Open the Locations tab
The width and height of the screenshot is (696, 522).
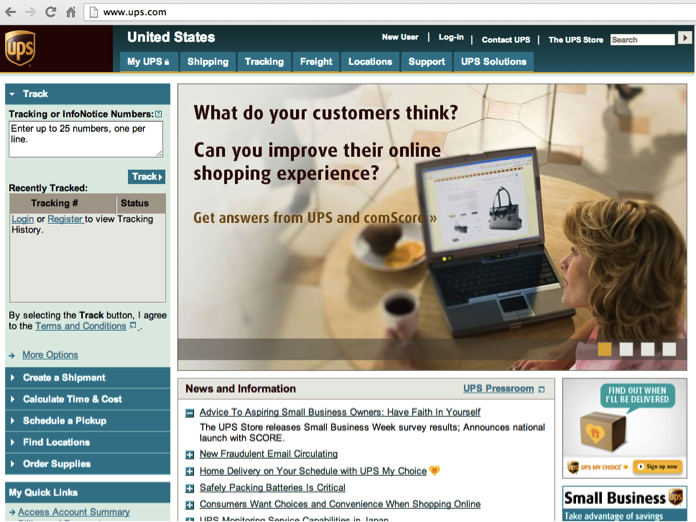[370, 62]
